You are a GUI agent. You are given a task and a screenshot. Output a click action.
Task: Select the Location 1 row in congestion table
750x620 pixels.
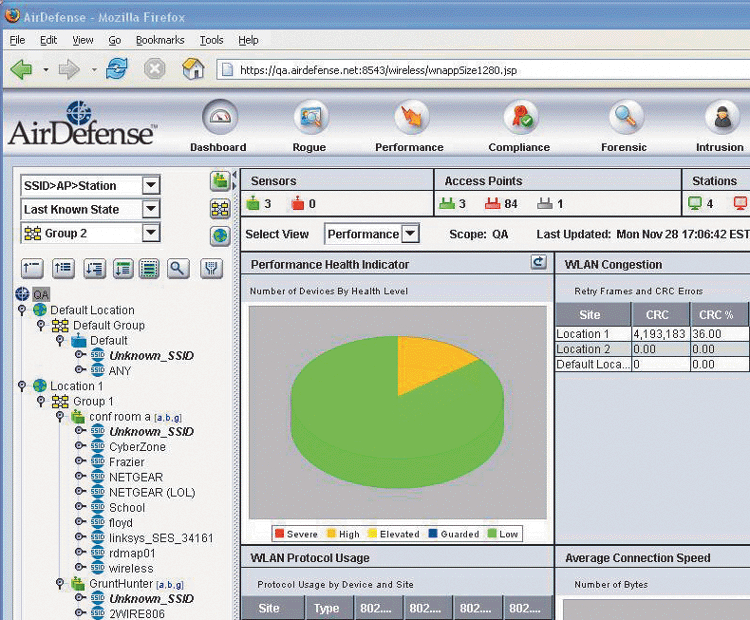(652, 334)
